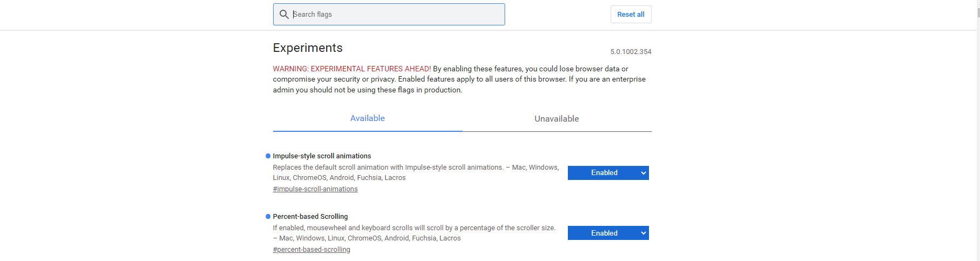The height and width of the screenshot is (261, 980).
Task: Open Impulse-style scroll animations Enabled dropdown
Action: click(608, 173)
